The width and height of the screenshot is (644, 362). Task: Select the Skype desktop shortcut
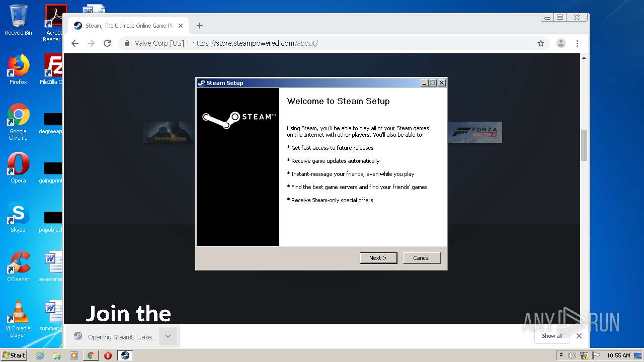[18, 217]
